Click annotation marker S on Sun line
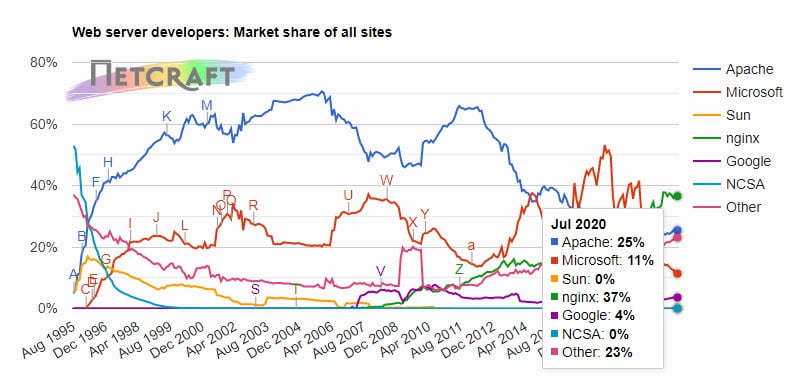Viewport: 800px width, 380px height. pos(256,289)
